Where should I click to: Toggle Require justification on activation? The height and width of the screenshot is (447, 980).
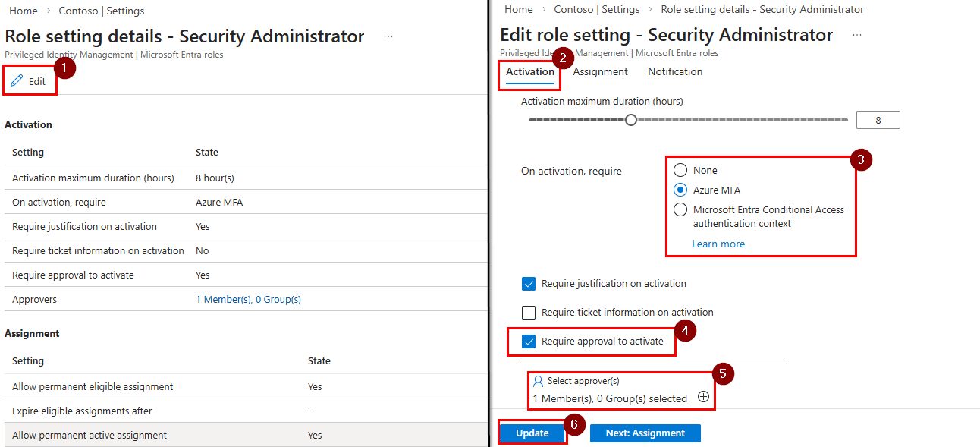(x=527, y=283)
